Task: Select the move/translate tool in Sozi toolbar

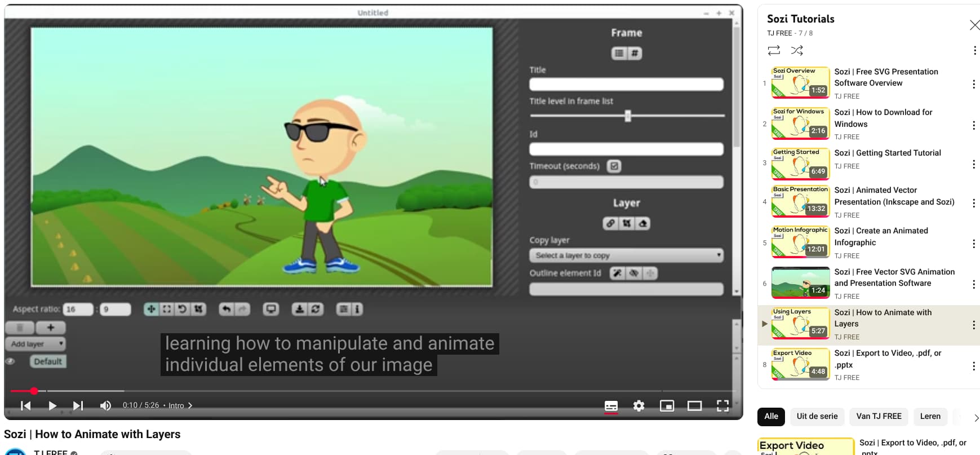Action: pos(151,309)
